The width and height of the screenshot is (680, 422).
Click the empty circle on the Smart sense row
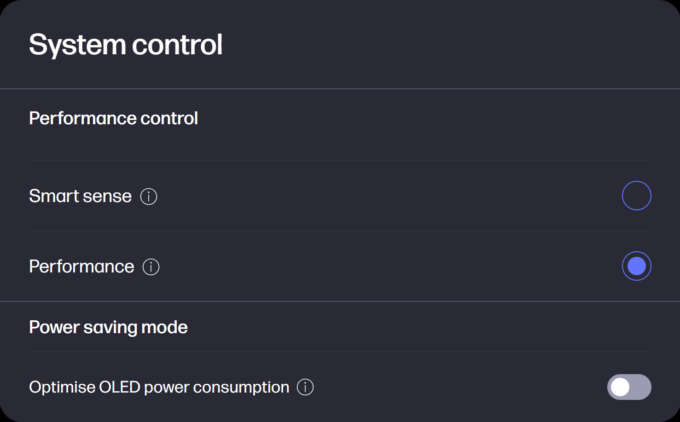tap(636, 196)
